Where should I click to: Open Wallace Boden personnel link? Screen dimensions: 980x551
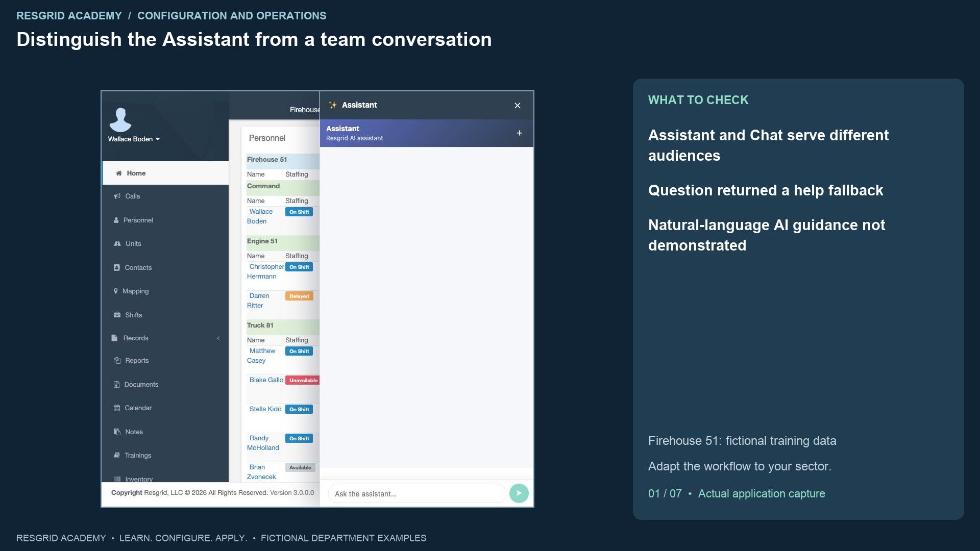click(260, 216)
